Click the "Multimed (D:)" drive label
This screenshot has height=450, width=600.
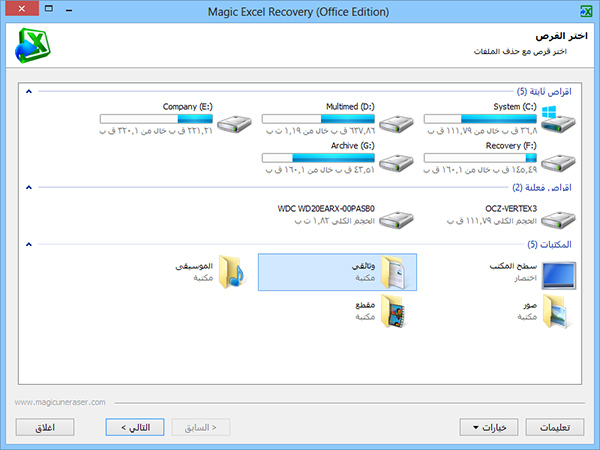pyautogui.click(x=350, y=106)
